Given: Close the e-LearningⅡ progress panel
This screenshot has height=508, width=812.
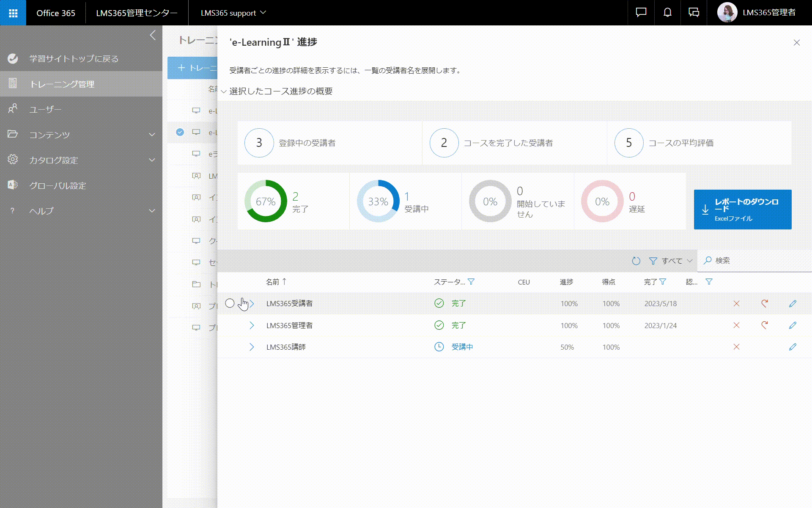Looking at the screenshot, I should (x=796, y=43).
